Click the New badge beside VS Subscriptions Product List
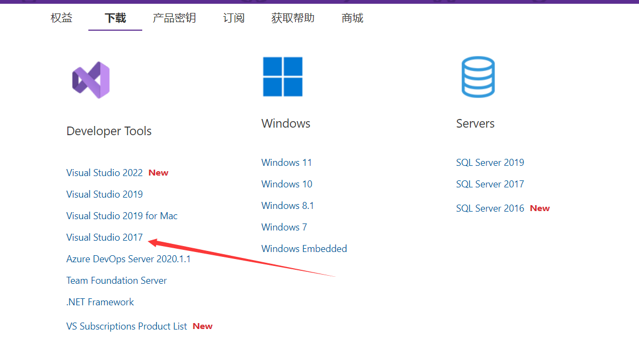This screenshot has width=639, height=364. coord(203,326)
